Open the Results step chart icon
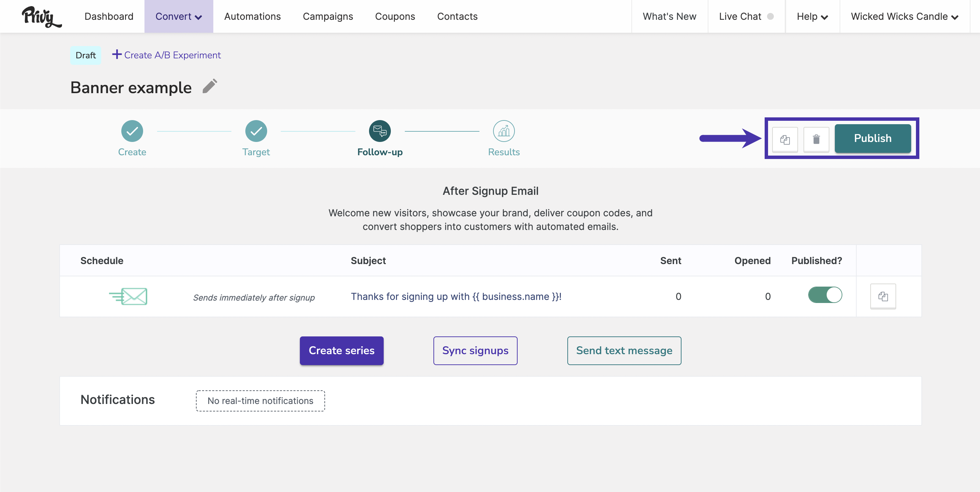 tap(504, 131)
